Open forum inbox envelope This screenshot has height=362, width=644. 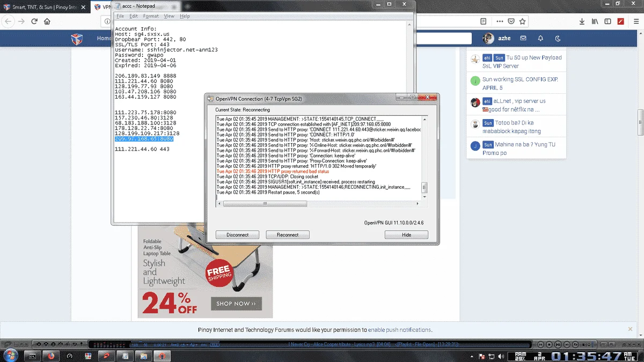(x=523, y=38)
